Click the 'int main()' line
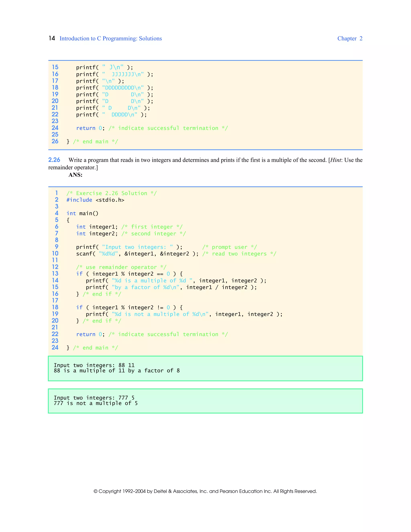The width and height of the screenshot is (411, 532). point(82,213)
